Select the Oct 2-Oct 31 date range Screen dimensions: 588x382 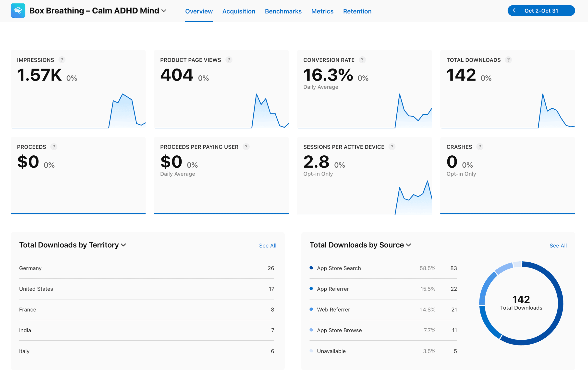(x=541, y=11)
